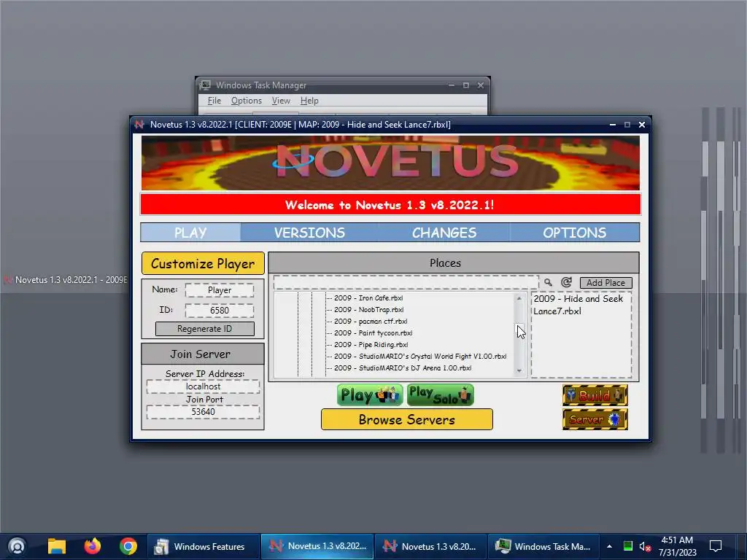747x560 pixels.
Task: Open the Start menu orb
Action: click(17, 546)
